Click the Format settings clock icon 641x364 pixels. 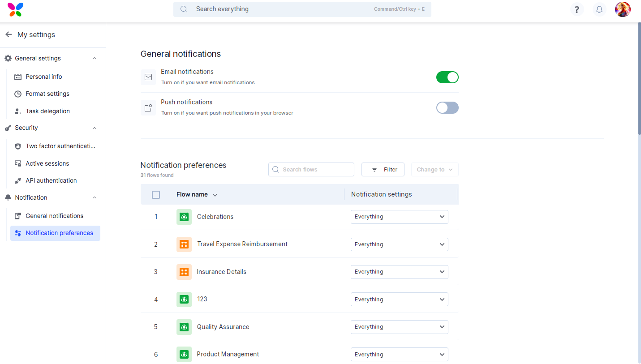click(18, 94)
